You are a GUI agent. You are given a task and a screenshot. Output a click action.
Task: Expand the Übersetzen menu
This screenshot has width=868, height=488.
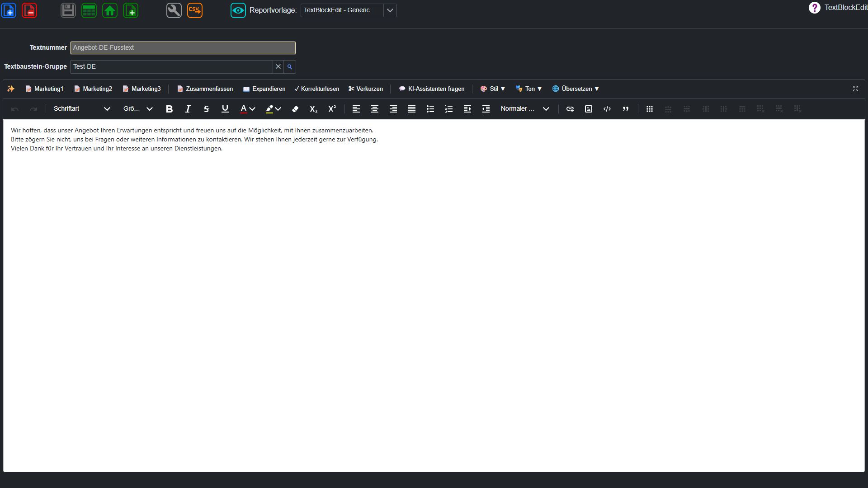pos(576,89)
